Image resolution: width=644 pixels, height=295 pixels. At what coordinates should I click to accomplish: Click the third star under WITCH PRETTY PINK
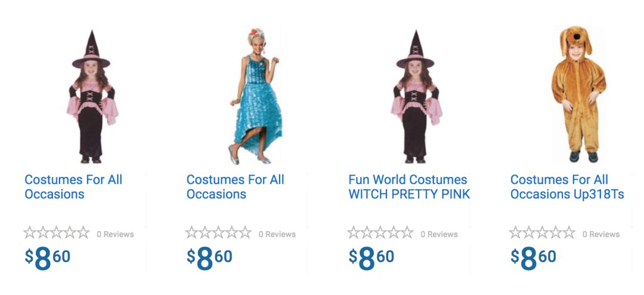(380, 233)
